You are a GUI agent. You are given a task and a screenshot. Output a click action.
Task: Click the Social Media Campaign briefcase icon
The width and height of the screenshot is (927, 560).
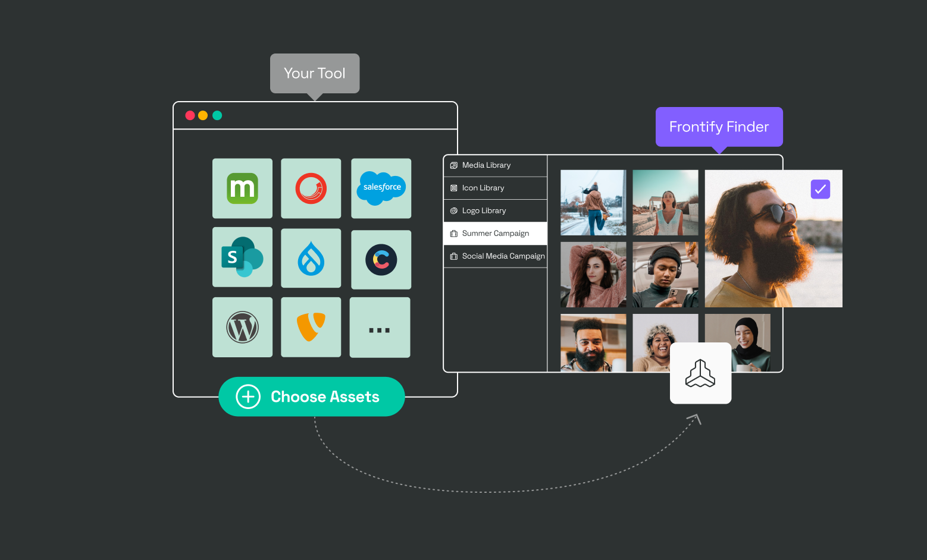454,256
